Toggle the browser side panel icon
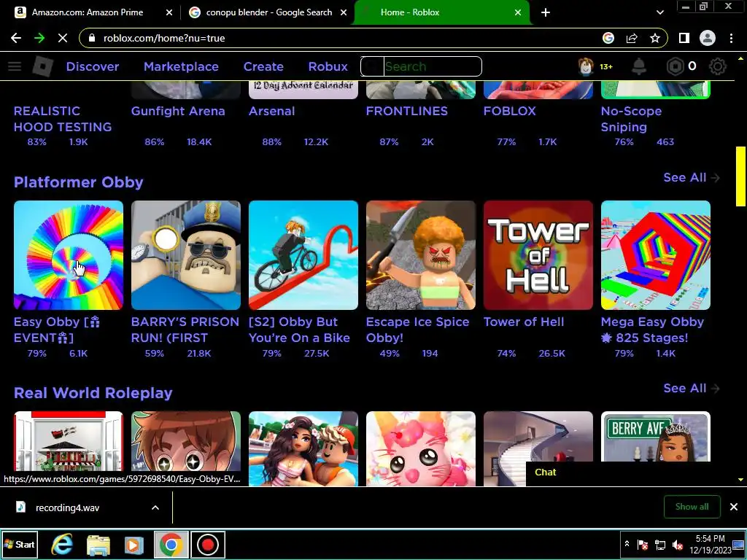 click(684, 38)
